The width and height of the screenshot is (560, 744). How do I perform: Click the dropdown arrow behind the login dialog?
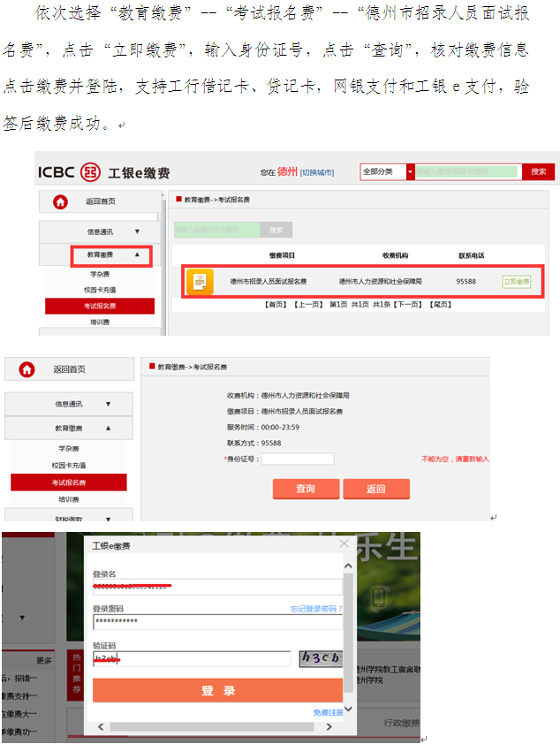pyautogui.click(x=22, y=618)
